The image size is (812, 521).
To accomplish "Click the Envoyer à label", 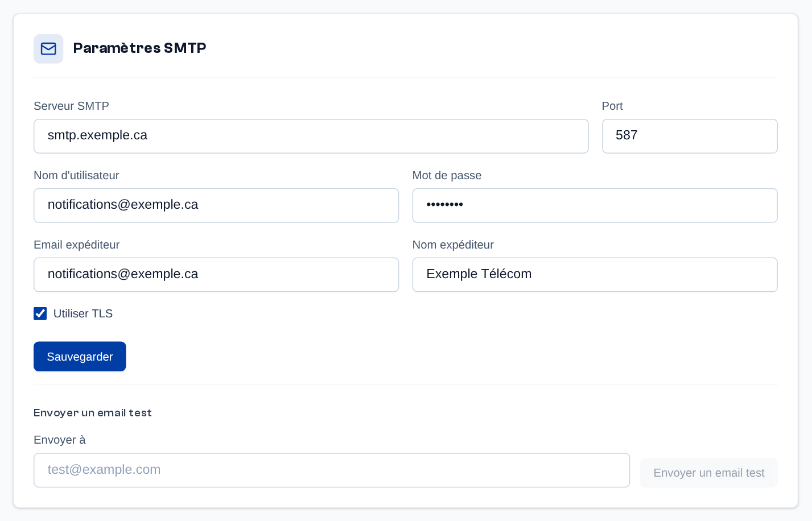I will [x=60, y=440].
